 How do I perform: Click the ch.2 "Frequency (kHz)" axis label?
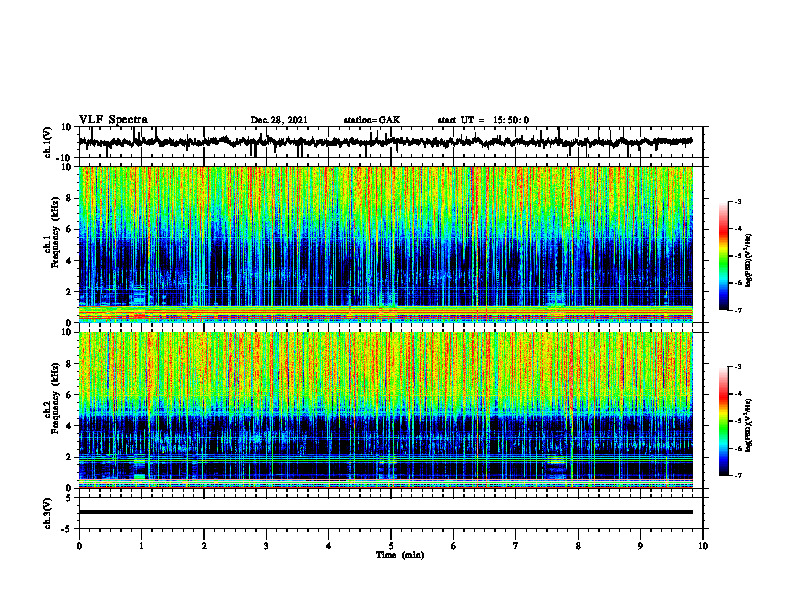tap(55, 398)
